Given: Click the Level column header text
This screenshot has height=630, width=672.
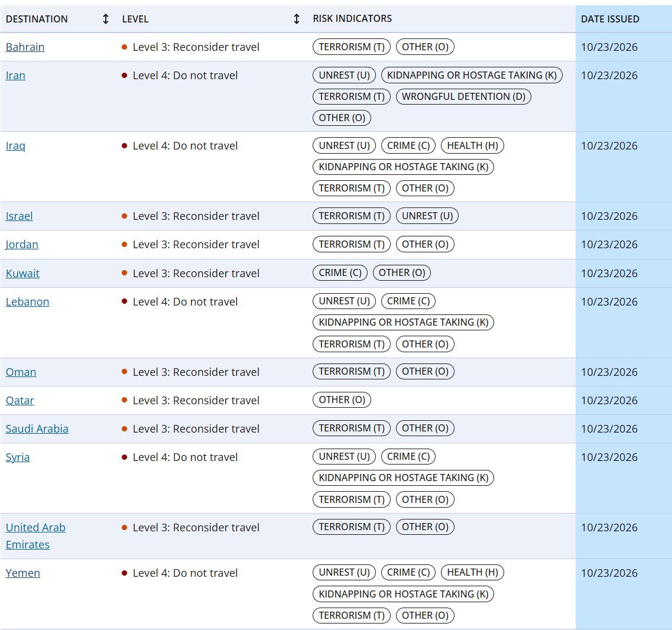Looking at the screenshot, I should (135, 19).
